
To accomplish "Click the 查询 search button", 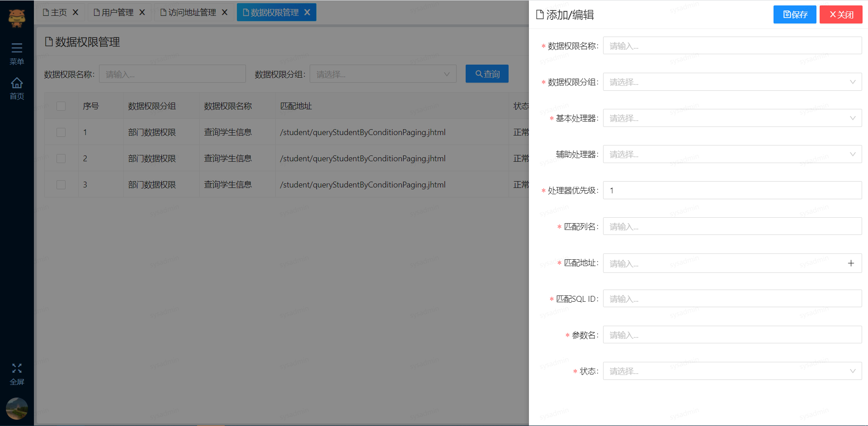I will (x=487, y=74).
